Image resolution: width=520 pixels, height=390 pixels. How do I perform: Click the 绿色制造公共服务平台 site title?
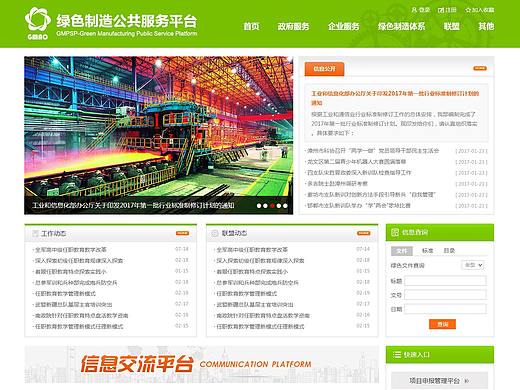pos(127,21)
